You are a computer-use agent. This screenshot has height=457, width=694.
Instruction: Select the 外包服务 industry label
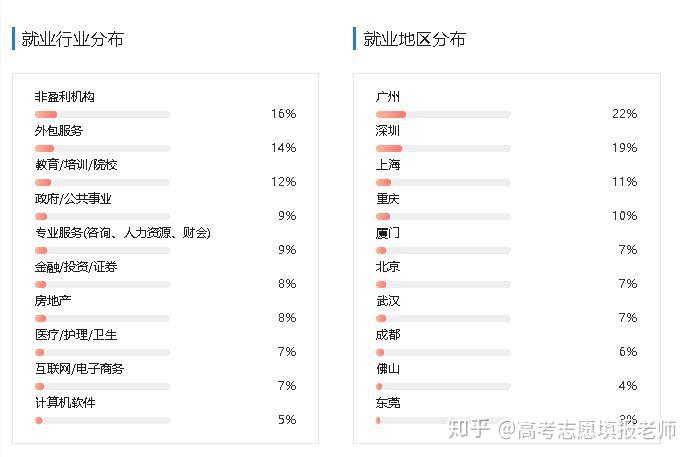tap(59, 131)
